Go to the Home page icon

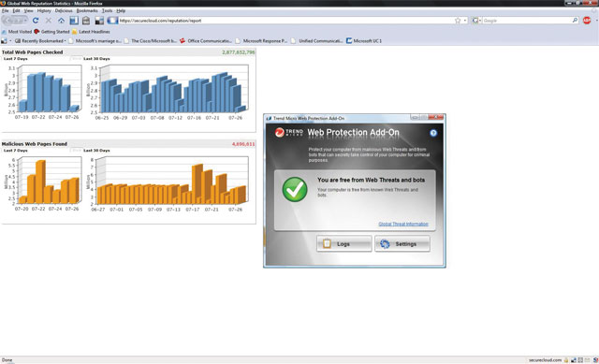pyautogui.click(x=61, y=21)
